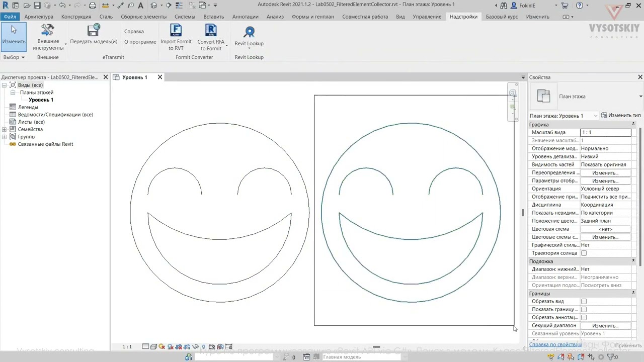
Task: Toggle the Sun Path checkbox
Action: [584, 253]
